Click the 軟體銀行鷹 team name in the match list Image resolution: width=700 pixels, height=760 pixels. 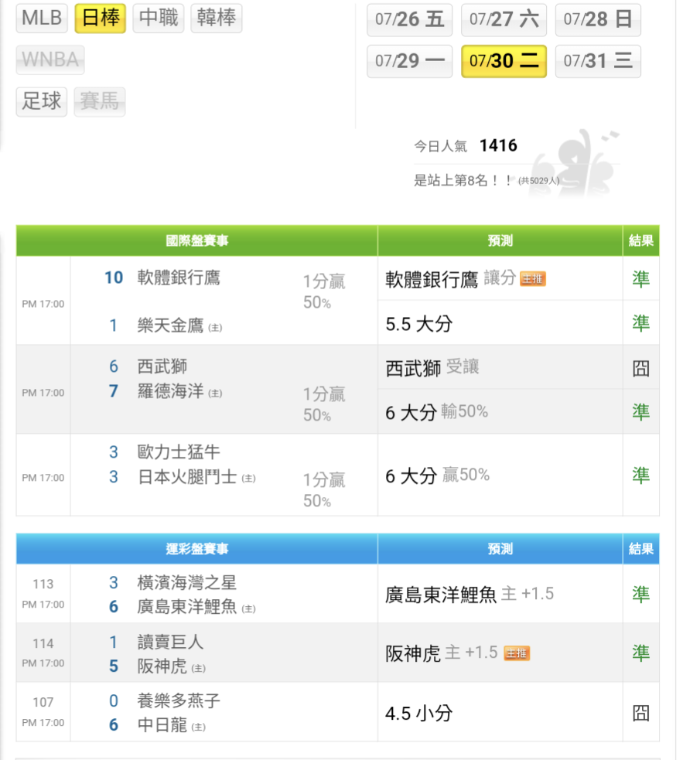click(x=179, y=278)
